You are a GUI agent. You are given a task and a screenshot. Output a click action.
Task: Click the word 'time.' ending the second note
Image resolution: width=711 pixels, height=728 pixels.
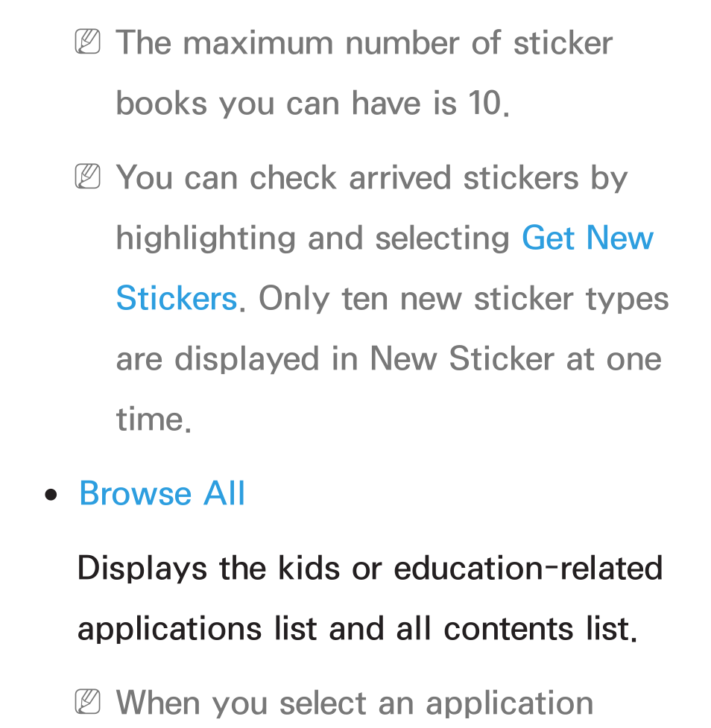(154, 420)
